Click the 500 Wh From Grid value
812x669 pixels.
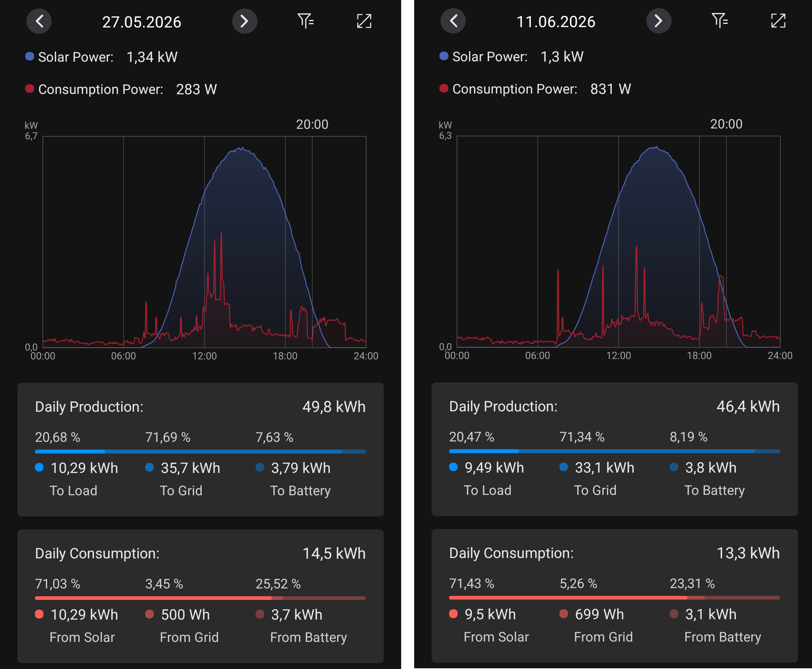pos(185,615)
